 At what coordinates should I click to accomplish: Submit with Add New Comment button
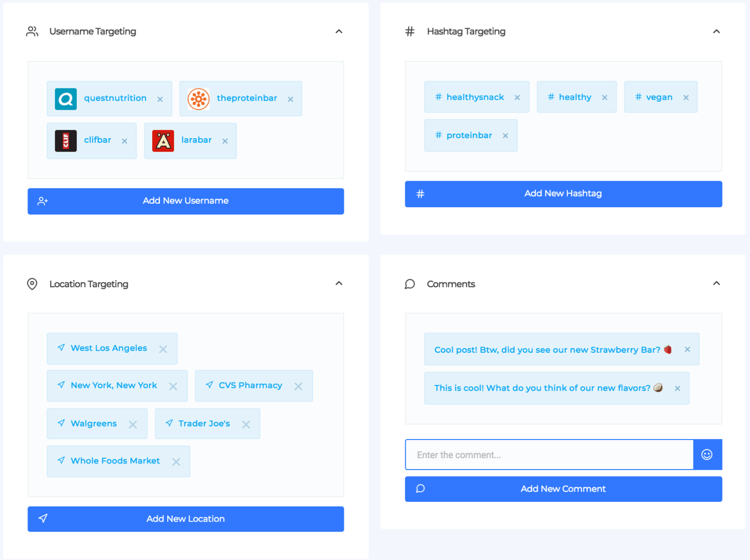click(x=563, y=489)
